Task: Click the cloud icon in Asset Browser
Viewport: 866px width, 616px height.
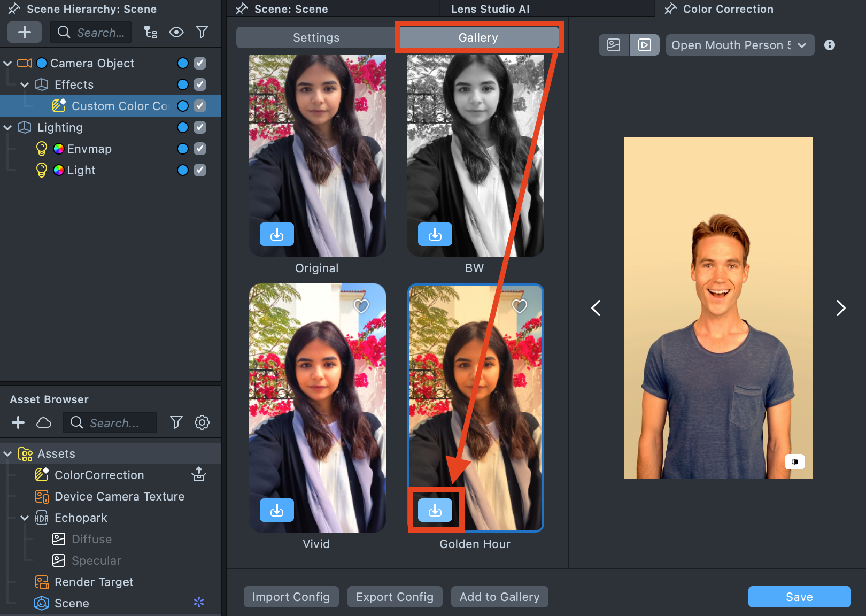Action: click(x=44, y=422)
